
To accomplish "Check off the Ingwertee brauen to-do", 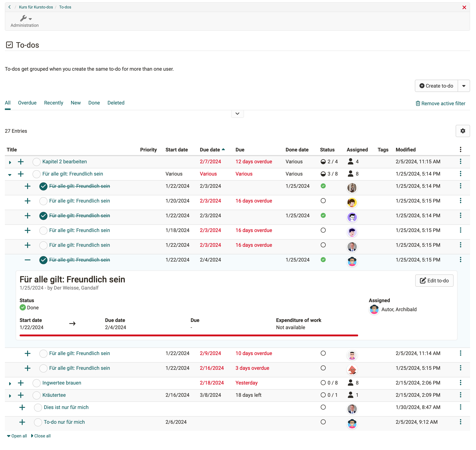I will (x=36, y=383).
